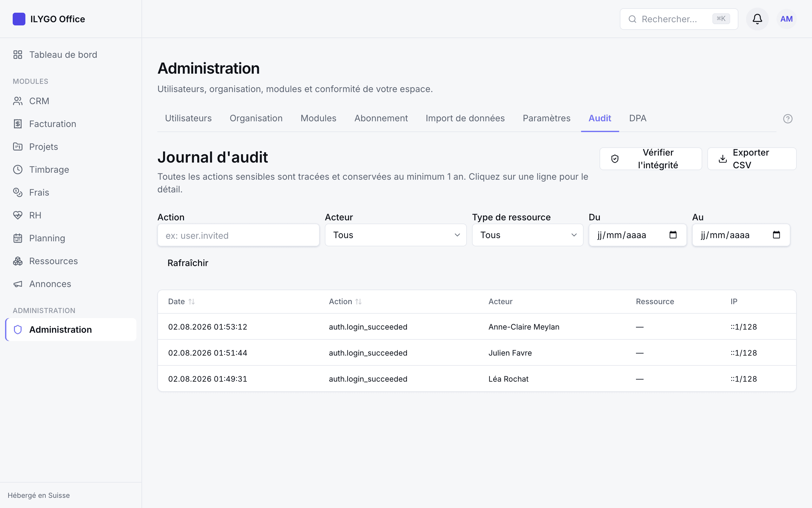Viewport: 812px width, 508px height.
Task: Open audit row for Léa Rochat
Action: [x=477, y=379]
